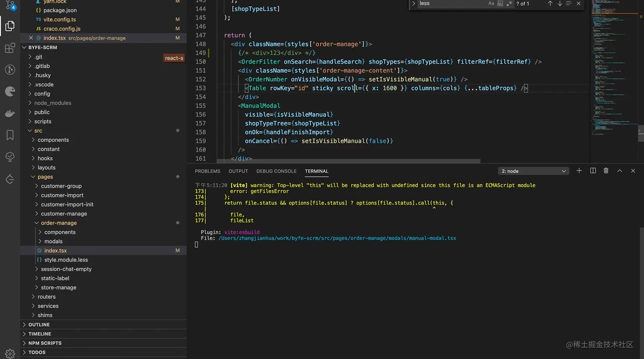Open manual-modal.tsx file path link in terminal
This screenshot has height=359, width=644.
tap(337, 238)
